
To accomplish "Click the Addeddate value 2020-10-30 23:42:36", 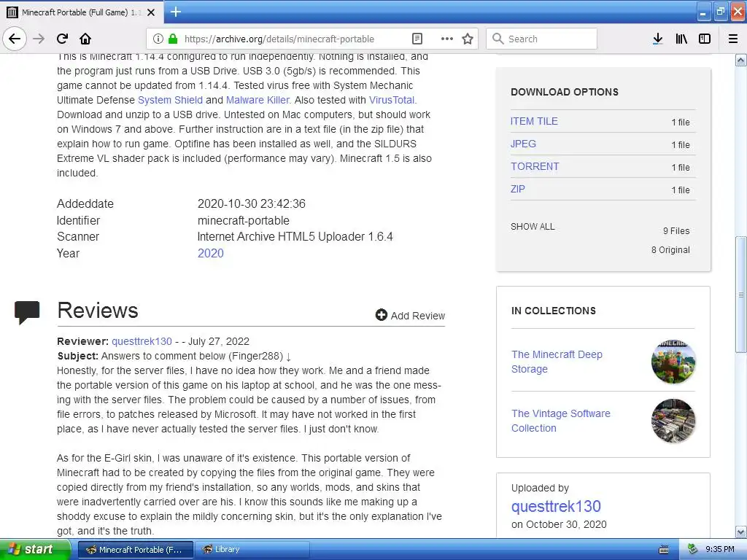I will click(x=252, y=204).
